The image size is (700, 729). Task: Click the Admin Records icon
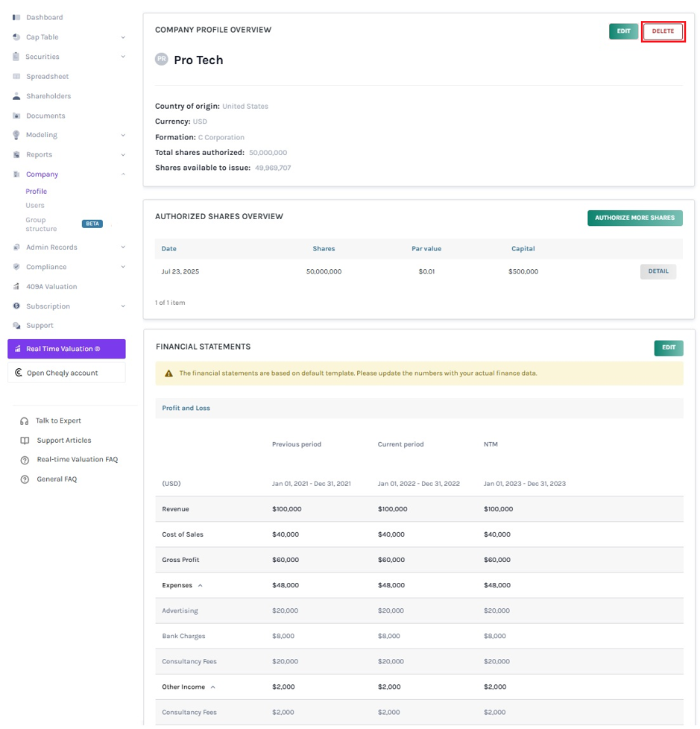16,247
